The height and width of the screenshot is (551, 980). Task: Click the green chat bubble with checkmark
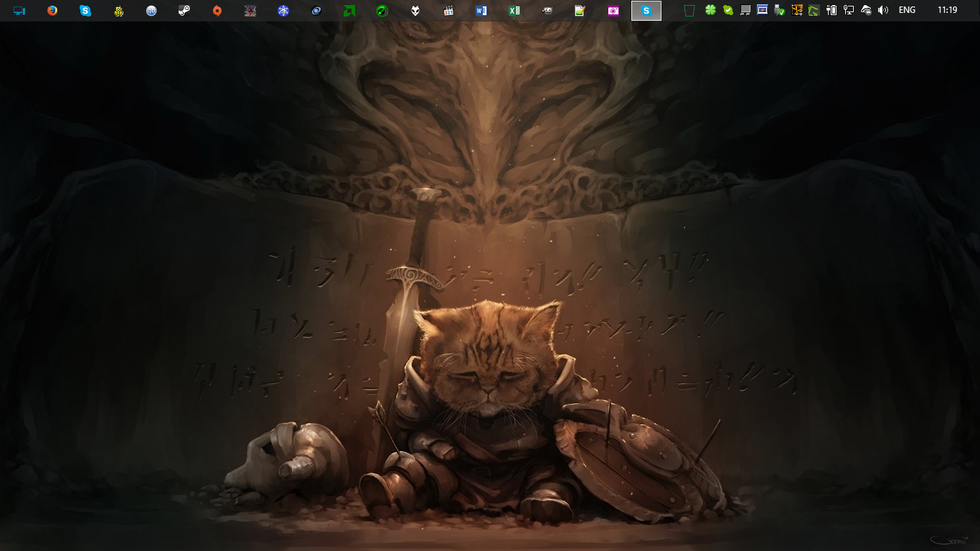pos(728,10)
